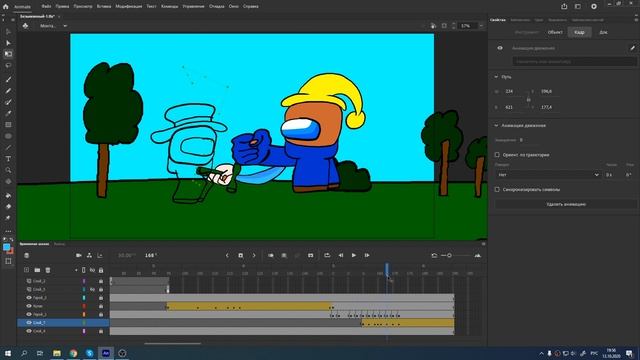
Task: Select the Rectangle tool
Action: point(8,125)
